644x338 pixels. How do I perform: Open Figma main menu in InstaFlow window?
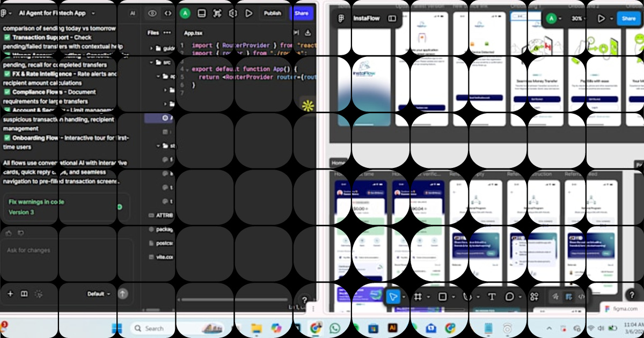341,18
